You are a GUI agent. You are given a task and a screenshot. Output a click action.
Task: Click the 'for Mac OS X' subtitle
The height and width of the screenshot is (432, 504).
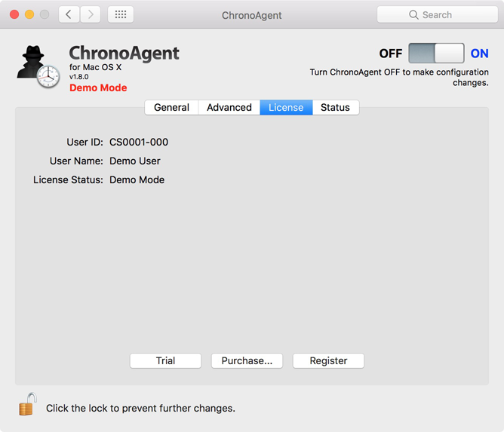(96, 67)
